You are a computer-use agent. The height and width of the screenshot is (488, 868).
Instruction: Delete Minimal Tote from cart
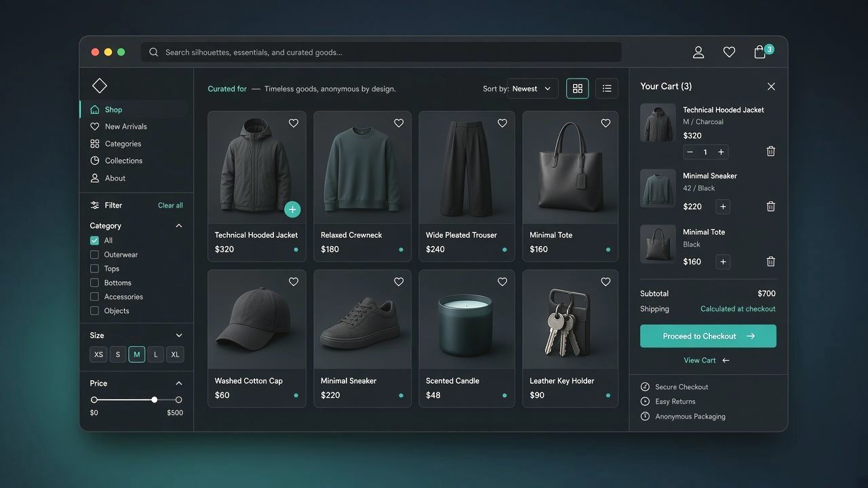tap(770, 262)
